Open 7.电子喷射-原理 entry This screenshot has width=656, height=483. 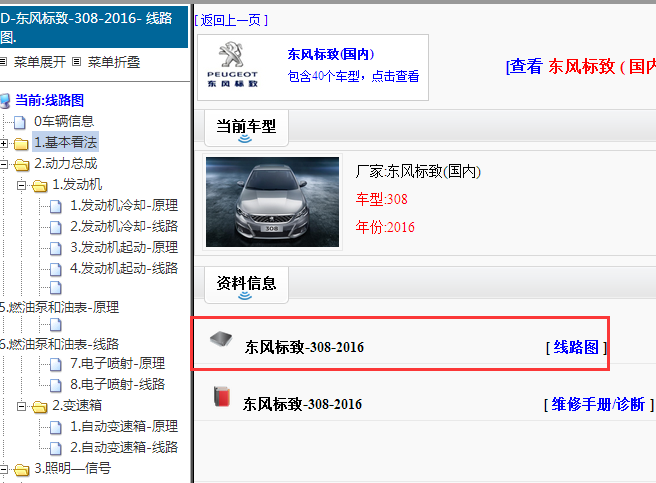coord(118,363)
